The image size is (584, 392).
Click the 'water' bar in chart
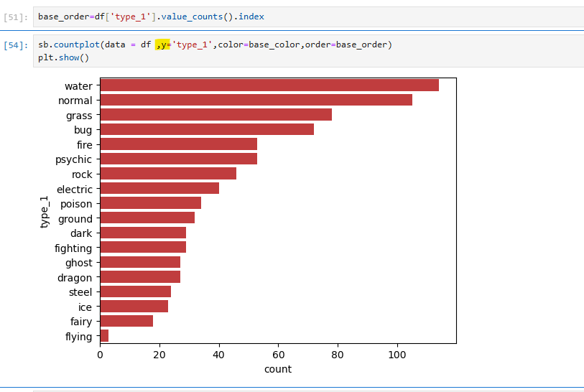[x=269, y=85]
